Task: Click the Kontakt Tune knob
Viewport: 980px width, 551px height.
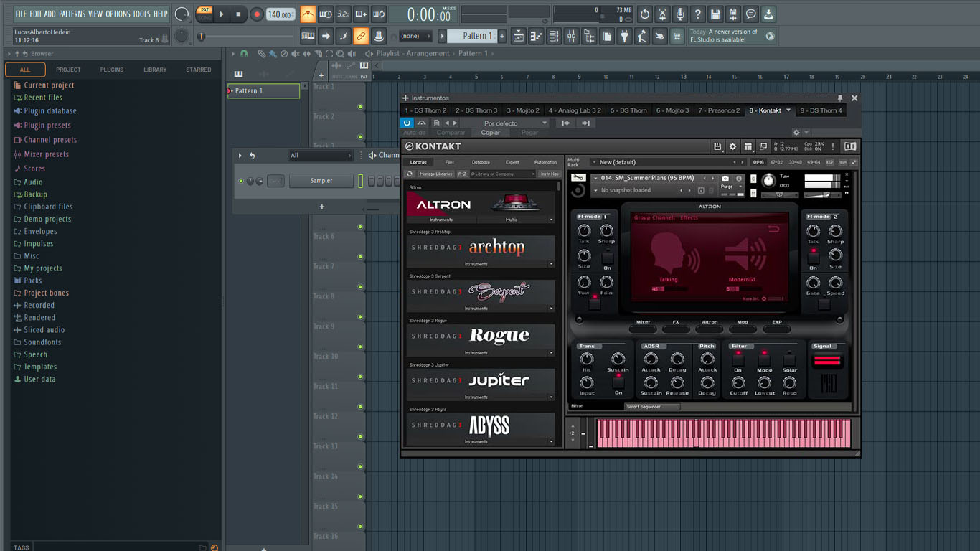Action: click(x=768, y=181)
